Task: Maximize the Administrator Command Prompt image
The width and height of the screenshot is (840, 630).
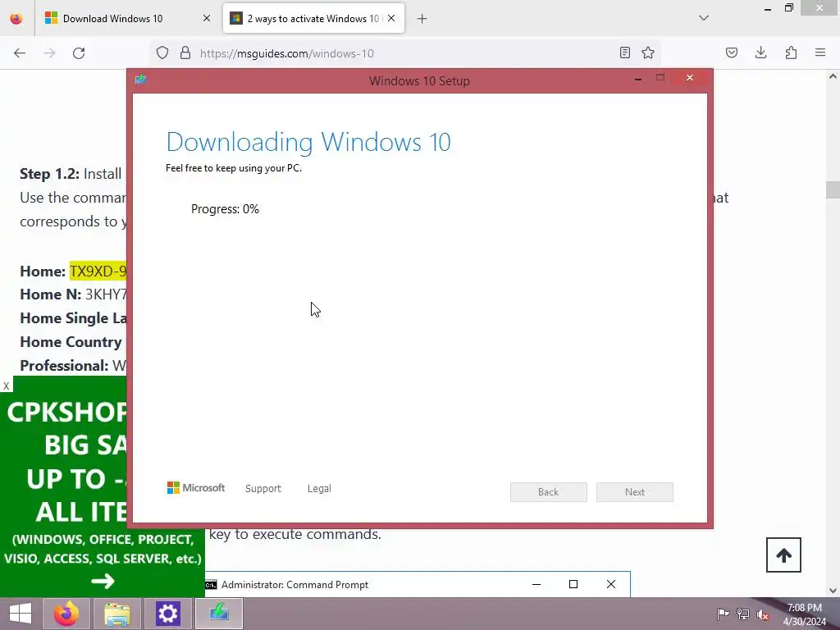Action: point(573,584)
